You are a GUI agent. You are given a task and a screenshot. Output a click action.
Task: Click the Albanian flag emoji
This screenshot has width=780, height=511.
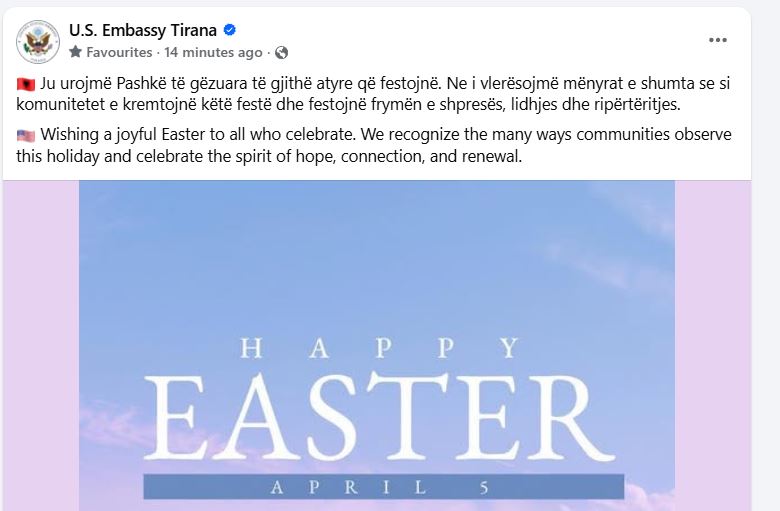coord(25,86)
